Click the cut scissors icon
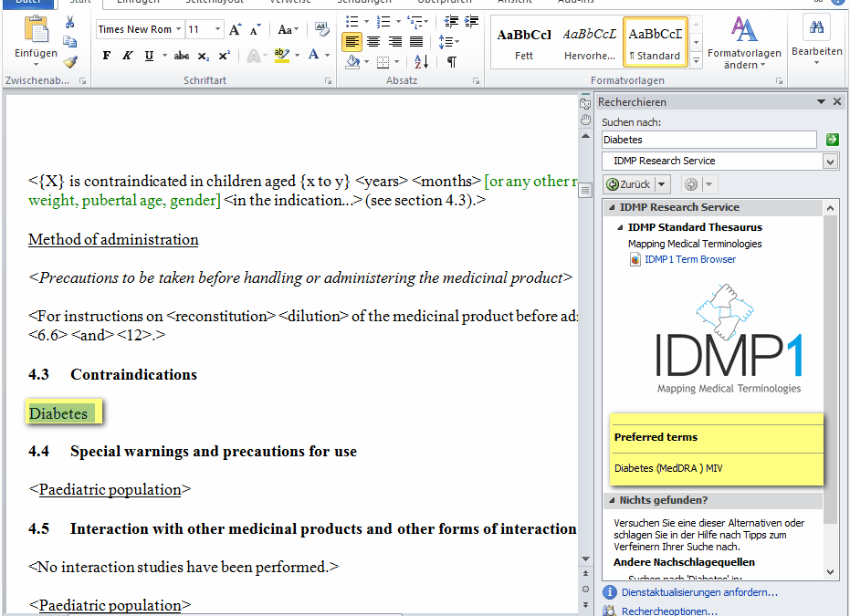850x616 pixels. 70,22
